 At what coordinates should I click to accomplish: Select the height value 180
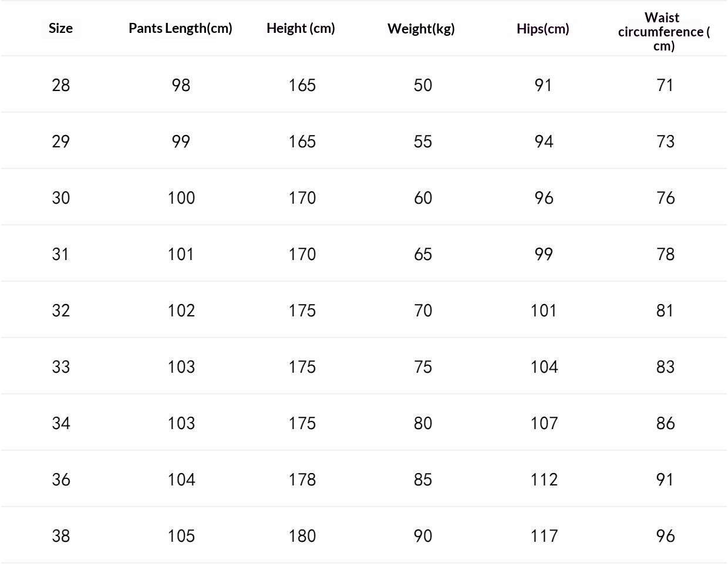pyautogui.click(x=302, y=536)
